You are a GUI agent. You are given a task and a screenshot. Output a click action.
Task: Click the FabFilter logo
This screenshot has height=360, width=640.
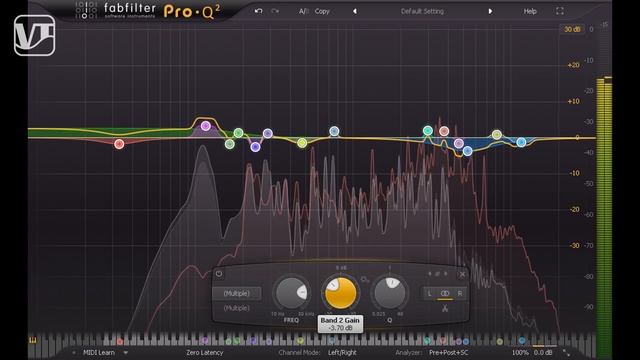click(x=116, y=10)
